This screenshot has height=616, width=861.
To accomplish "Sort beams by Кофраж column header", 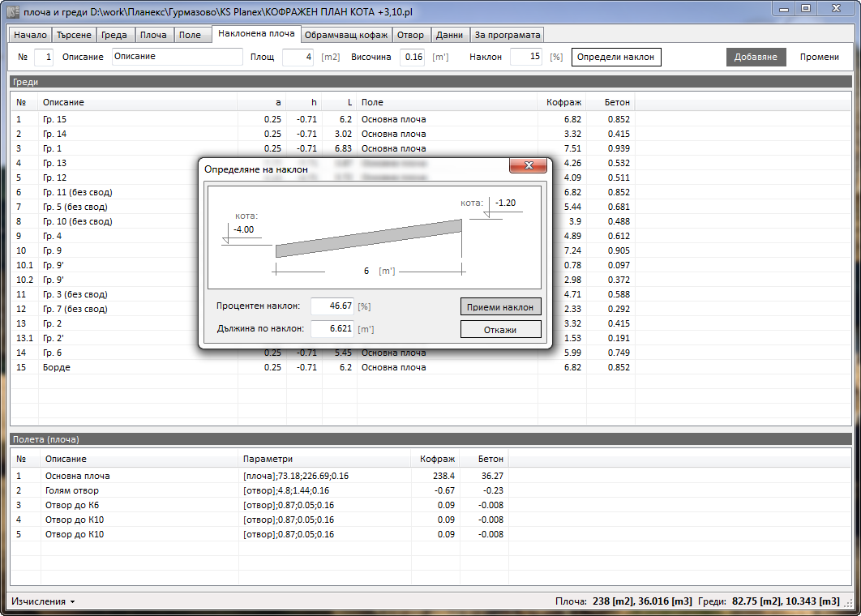I will tap(561, 103).
